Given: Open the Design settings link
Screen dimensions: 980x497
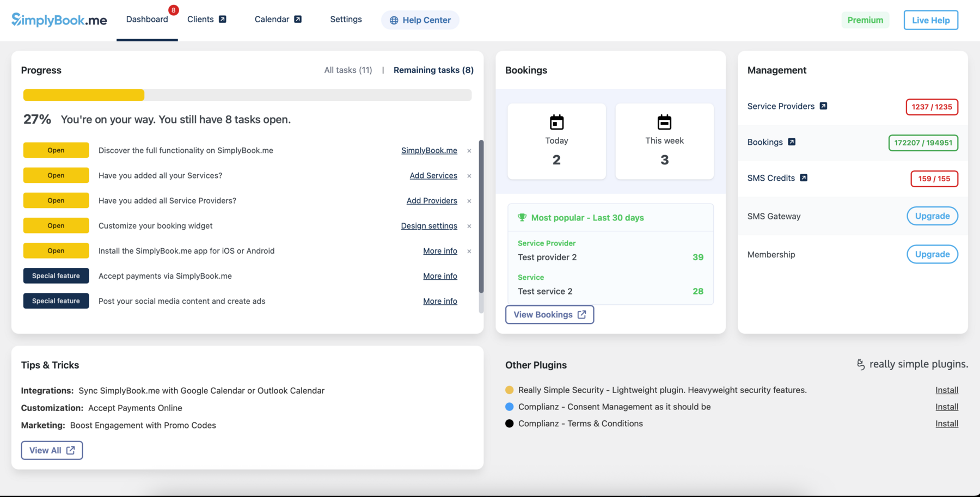Looking at the screenshot, I should (x=428, y=225).
